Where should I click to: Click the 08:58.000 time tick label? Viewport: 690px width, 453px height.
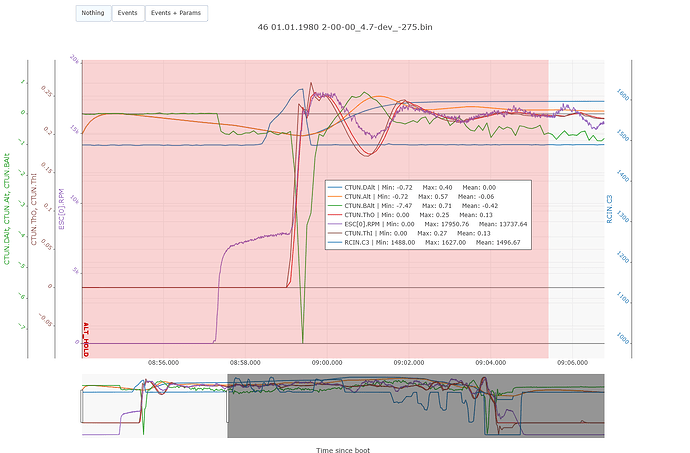(245, 363)
